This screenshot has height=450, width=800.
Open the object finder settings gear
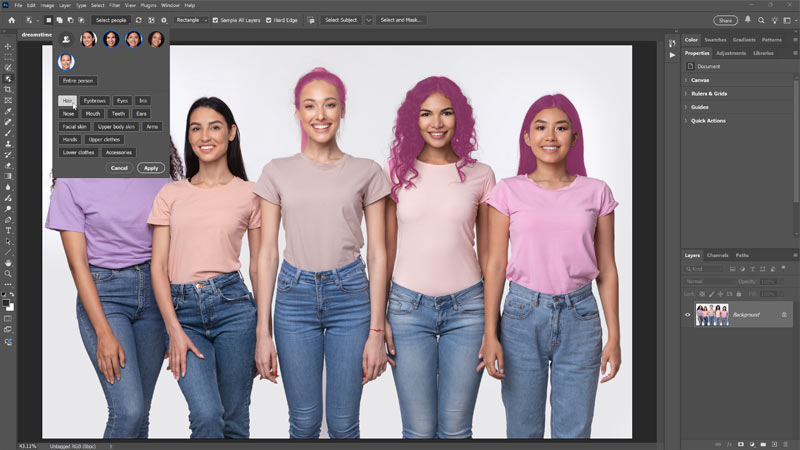click(x=164, y=20)
